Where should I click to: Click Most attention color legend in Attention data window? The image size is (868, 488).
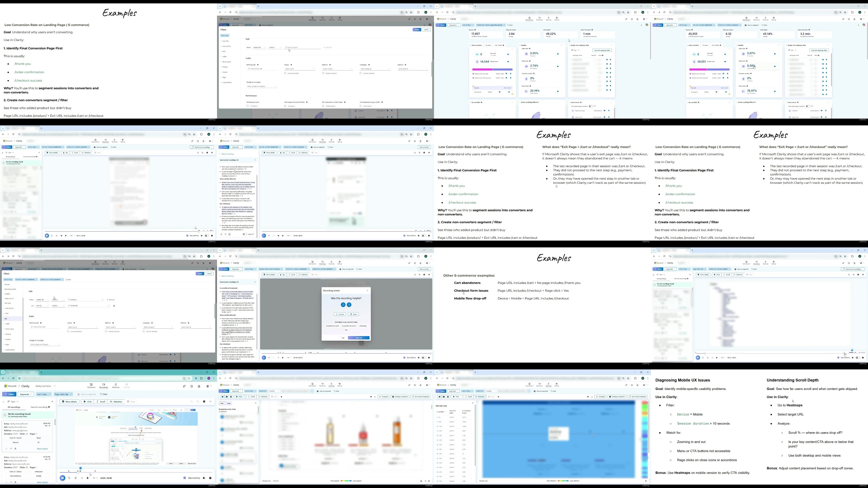pyautogui.click(x=563, y=481)
